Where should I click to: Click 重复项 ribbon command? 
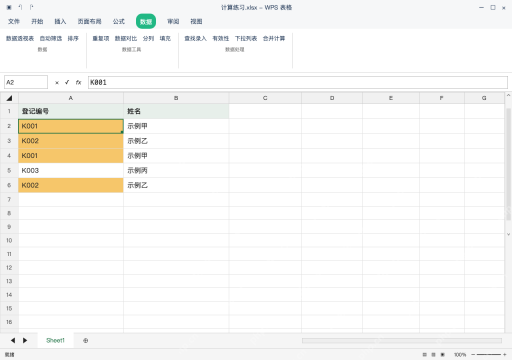tap(101, 38)
